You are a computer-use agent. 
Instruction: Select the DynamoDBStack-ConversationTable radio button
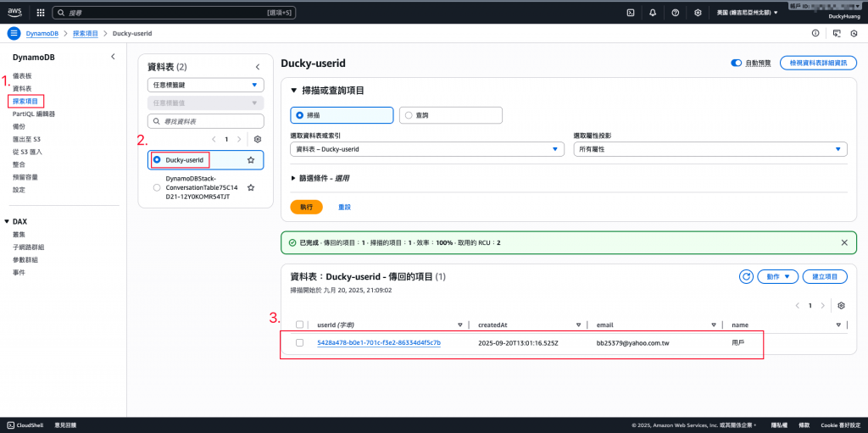[157, 188]
